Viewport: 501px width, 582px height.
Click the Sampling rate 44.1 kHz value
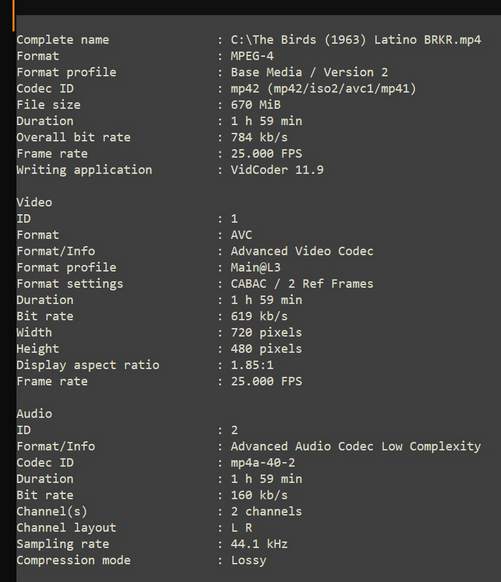point(259,544)
